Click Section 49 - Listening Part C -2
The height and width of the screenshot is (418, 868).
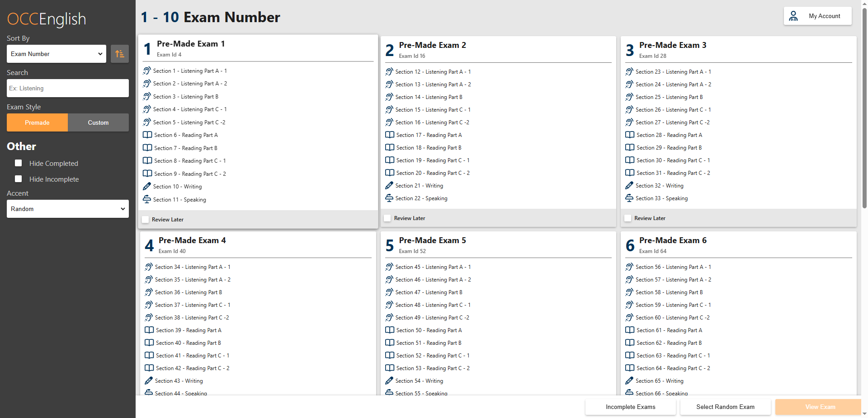[432, 318]
